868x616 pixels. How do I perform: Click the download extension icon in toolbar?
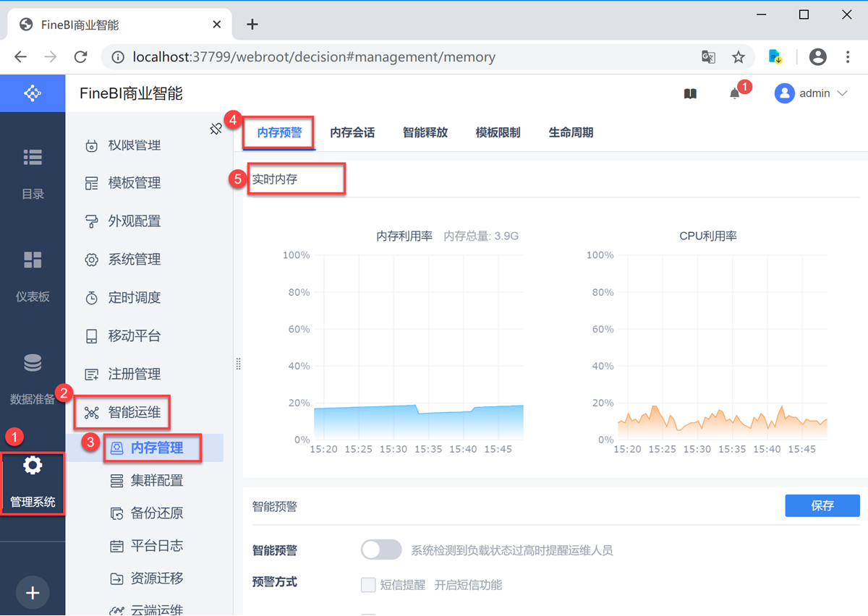click(775, 56)
